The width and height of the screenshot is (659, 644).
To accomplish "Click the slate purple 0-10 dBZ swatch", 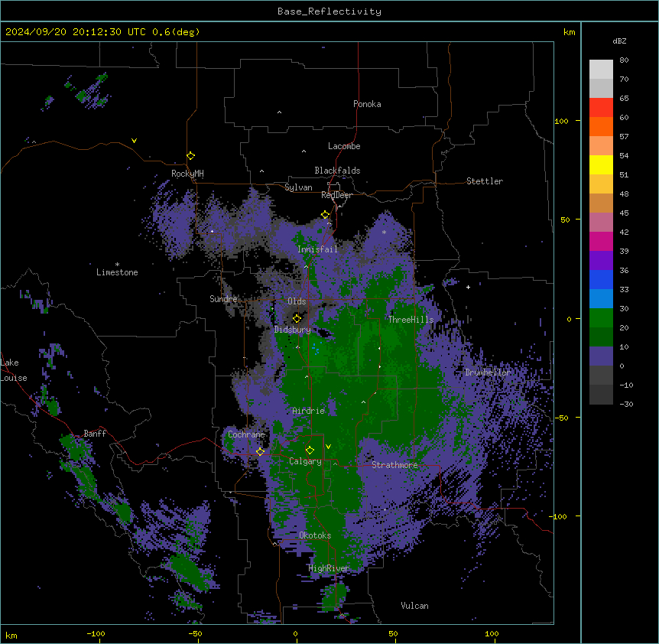I will click(x=601, y=356).
